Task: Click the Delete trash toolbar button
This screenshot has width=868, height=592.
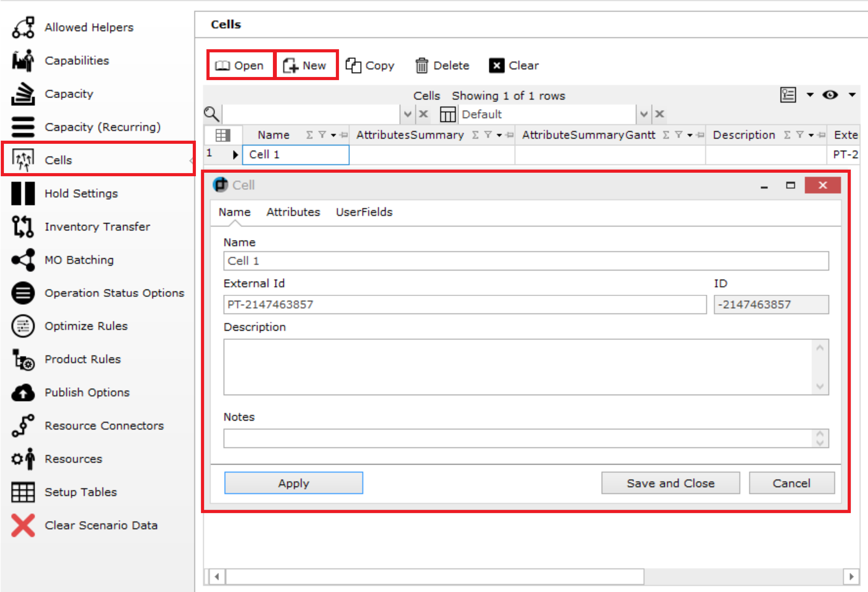Action: [x=442, y=65]
